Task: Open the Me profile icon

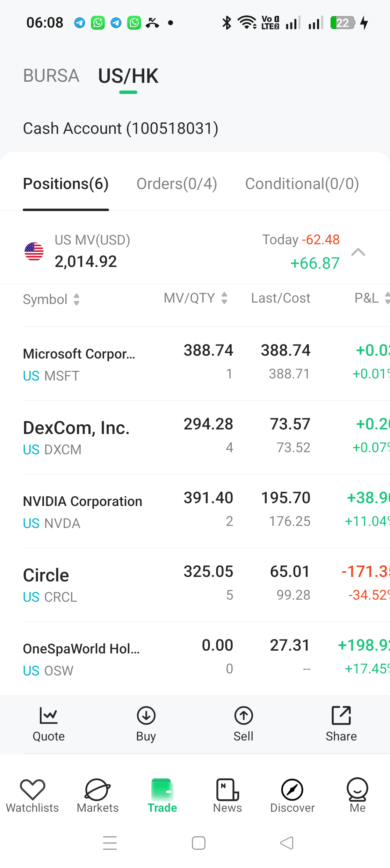Action: [x=357, y=789]
